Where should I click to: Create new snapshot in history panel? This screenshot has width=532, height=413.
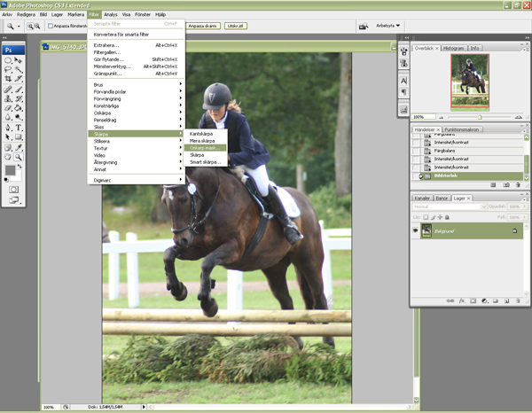[x=506, y=185]
